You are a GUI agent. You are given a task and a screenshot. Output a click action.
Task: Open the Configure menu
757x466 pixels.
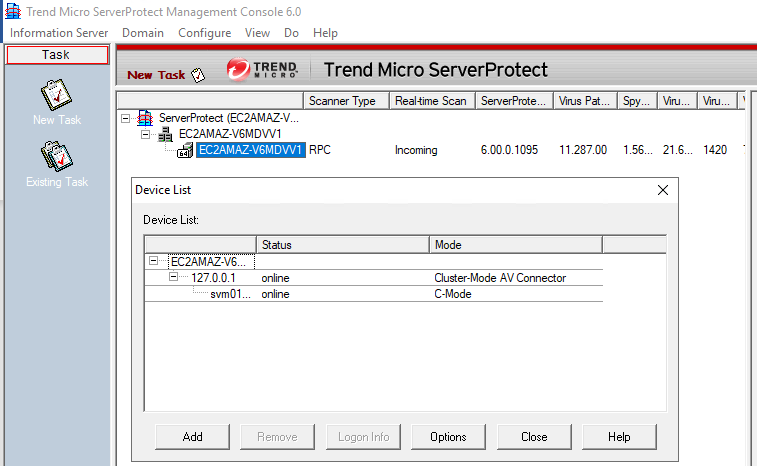pyautogui.click(x=205, y=33)
